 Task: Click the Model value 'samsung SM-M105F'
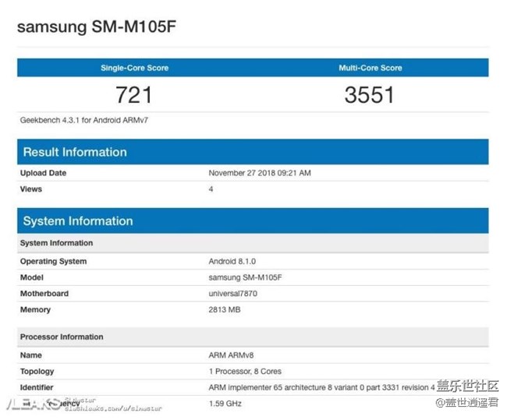[246, 277]
